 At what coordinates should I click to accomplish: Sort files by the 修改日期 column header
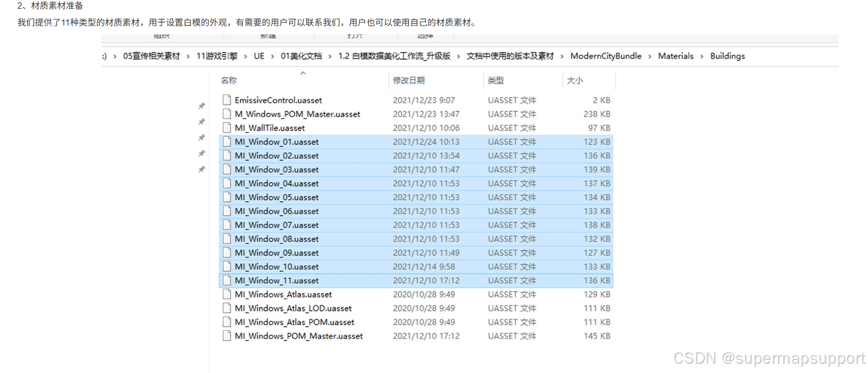(409, 81)
